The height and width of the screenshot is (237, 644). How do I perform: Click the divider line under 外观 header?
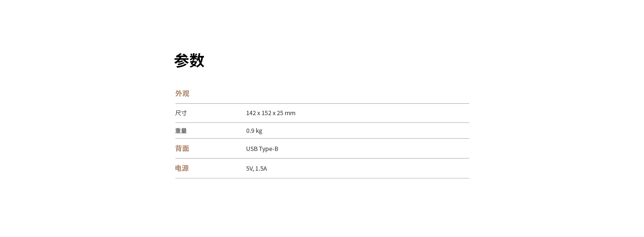point(322,103)
